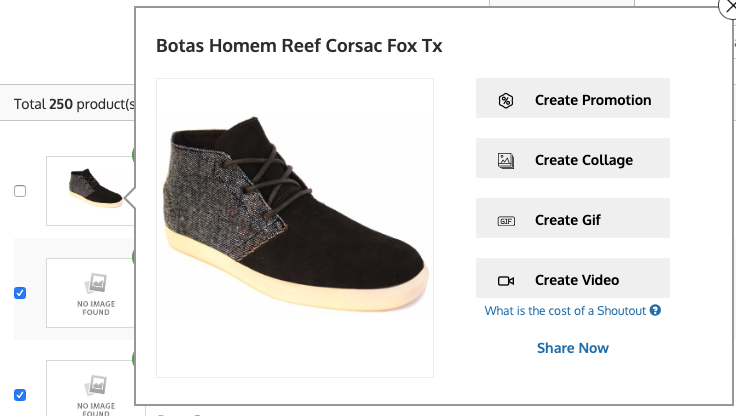Click the Create Promotion button
This screenshot has width=736, height=416.
coord(573,98)
